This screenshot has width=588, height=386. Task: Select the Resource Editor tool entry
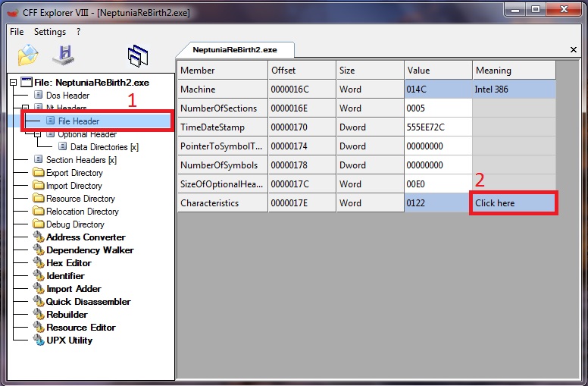[x=80, y=328]
